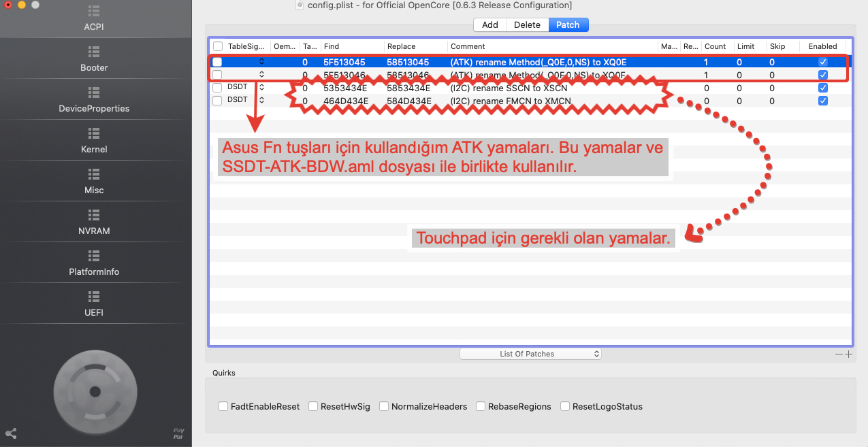Open the List Of Patches dropdown
The image size is (868, 447).
pos(530,354)
